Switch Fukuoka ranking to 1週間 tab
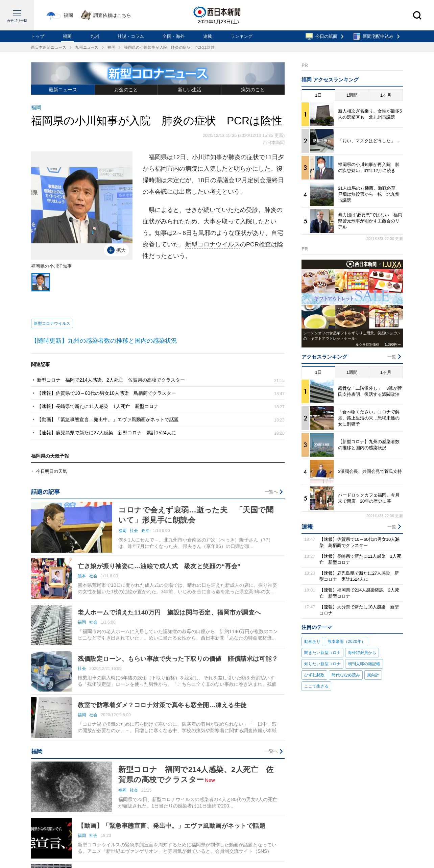This screenshot has width=434, height=868. pyautogui.click(x=352, y=95)
